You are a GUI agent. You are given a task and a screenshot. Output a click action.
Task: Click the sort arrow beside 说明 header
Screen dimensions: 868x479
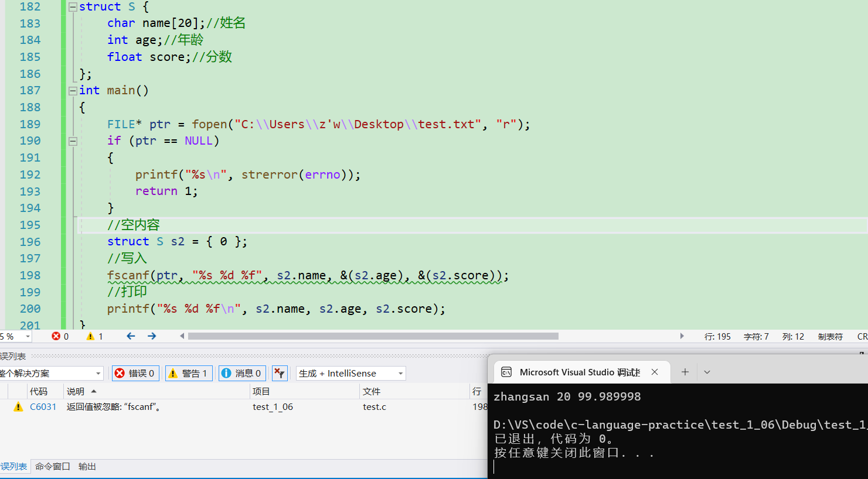coord(94,391)
